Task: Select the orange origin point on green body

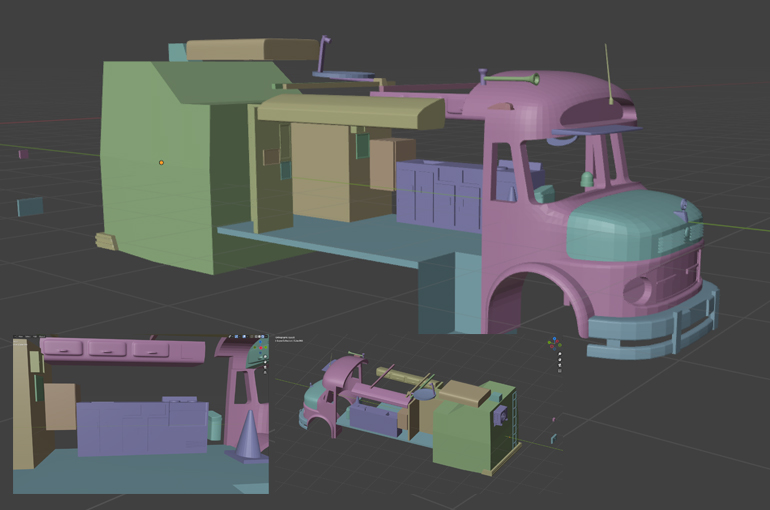Action: [x=161, y=162]
